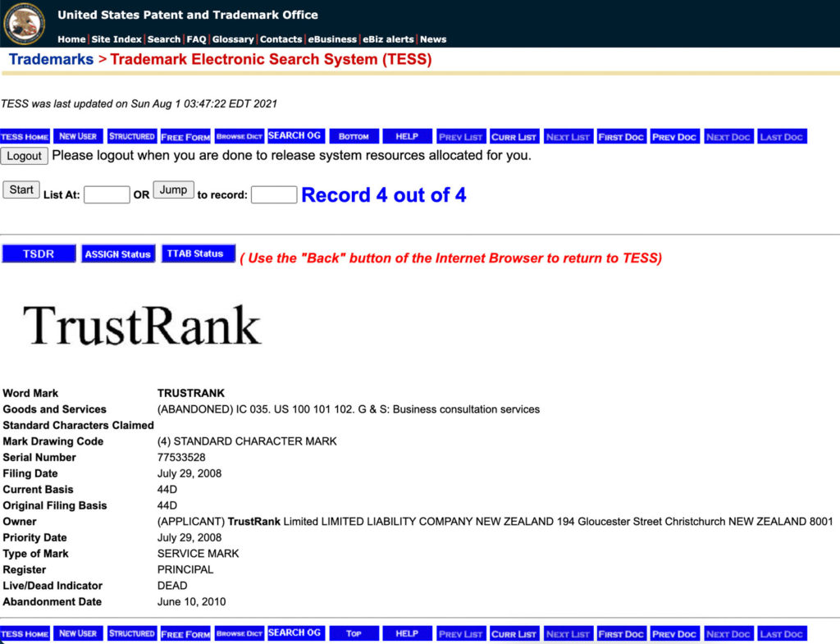
Task: Click top SEARCH OG button
Action: (295, 136)
